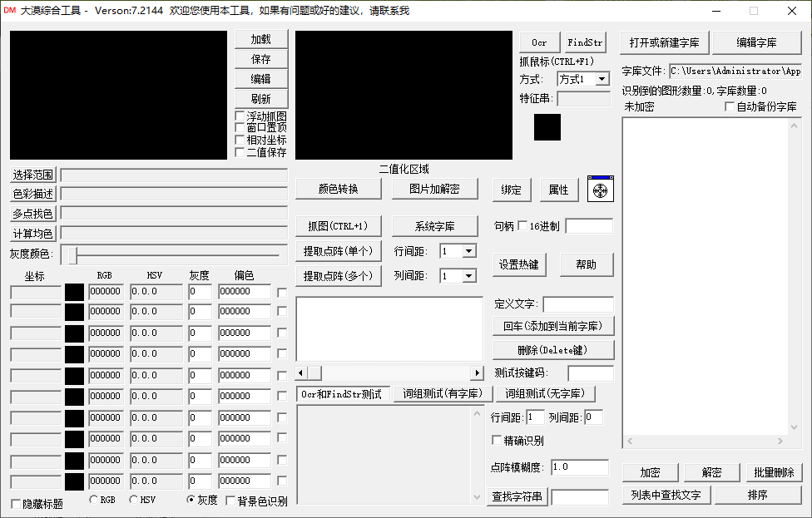812x518 pixels.
Task: Select the 灰度 radio button
Action: tap(191, 500)
